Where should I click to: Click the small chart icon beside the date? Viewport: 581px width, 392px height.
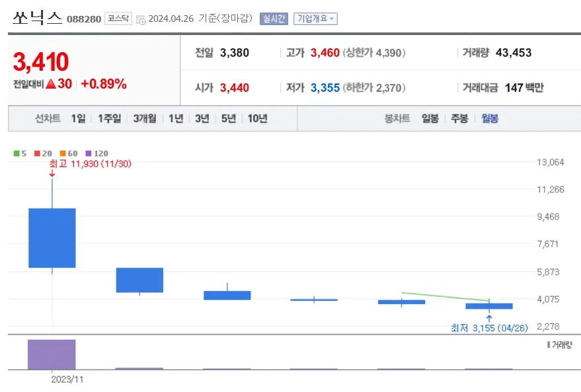click(141, 19)
